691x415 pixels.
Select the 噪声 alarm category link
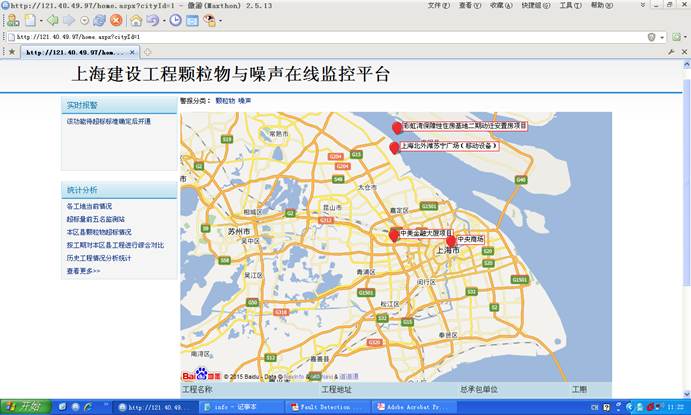(245, 101)
